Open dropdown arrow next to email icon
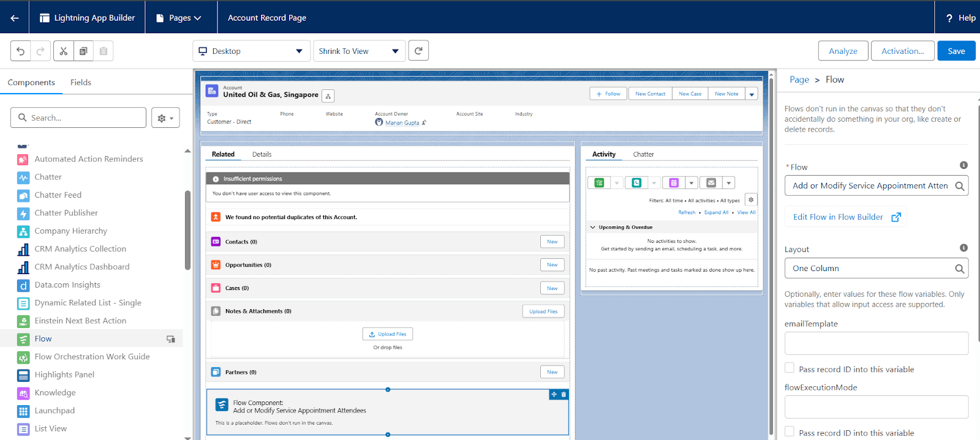Viewport: 980px width, 440px height. coord(729,182)
